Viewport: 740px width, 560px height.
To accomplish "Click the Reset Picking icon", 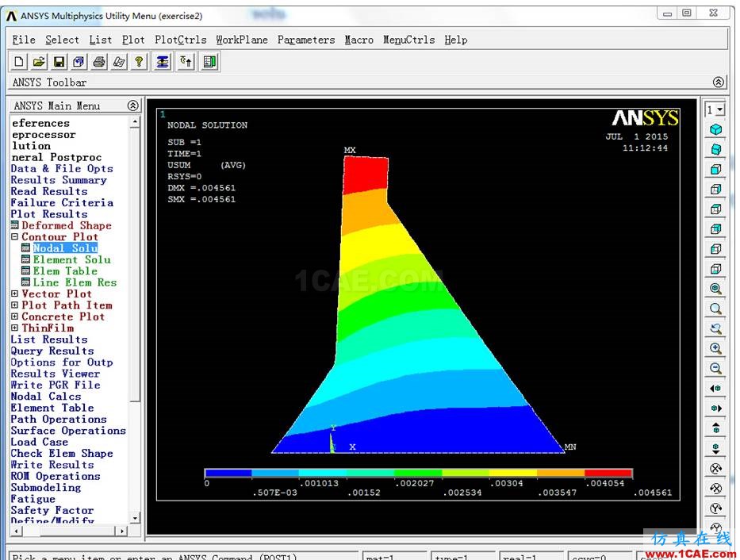I will pos(186,62).
